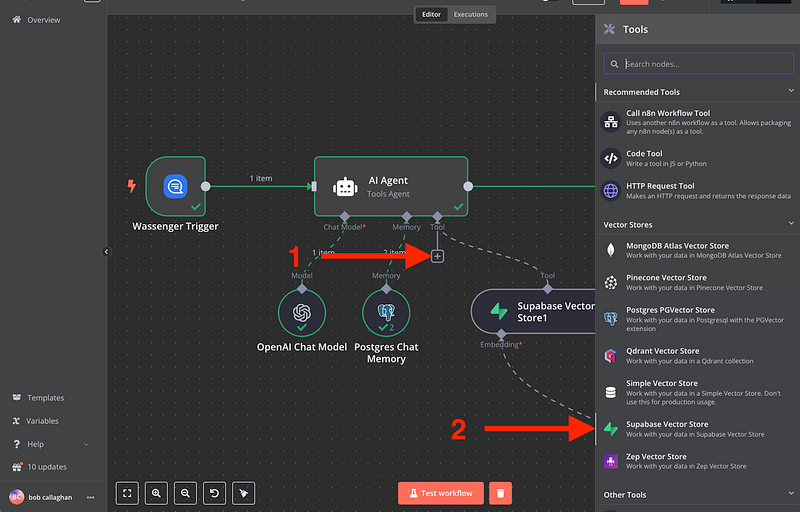This screenshot has width=800, height=512.
Task: Select the HTTP Request Tool
Action: click(x=695, y=190)
